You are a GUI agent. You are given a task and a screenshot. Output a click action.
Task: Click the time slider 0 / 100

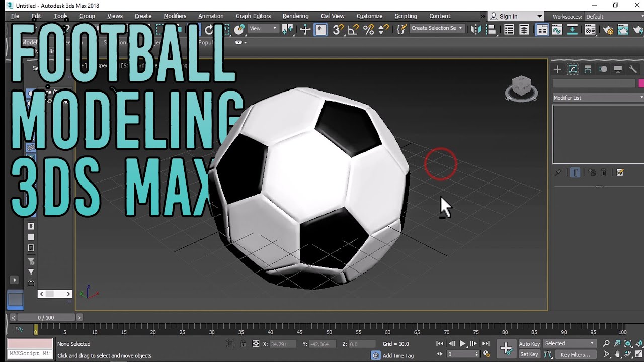[46, 318]
